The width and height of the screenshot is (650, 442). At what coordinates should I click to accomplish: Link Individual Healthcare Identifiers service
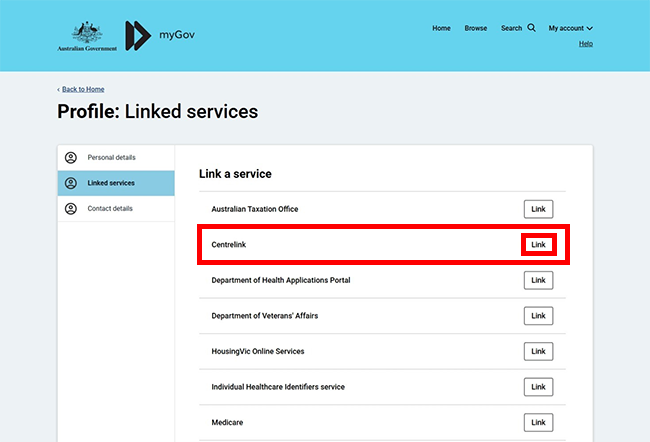point(538,387)
